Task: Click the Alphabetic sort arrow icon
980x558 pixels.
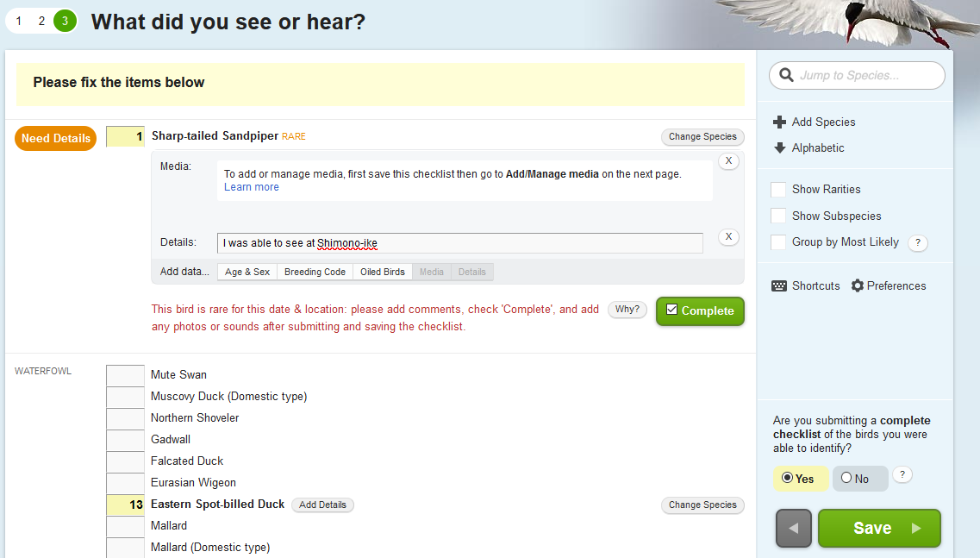Action: tap(779, 147)
